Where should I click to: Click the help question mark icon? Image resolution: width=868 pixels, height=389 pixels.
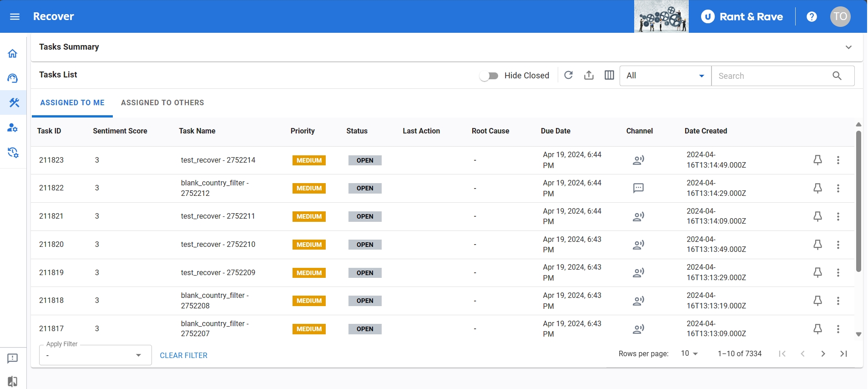812,17
